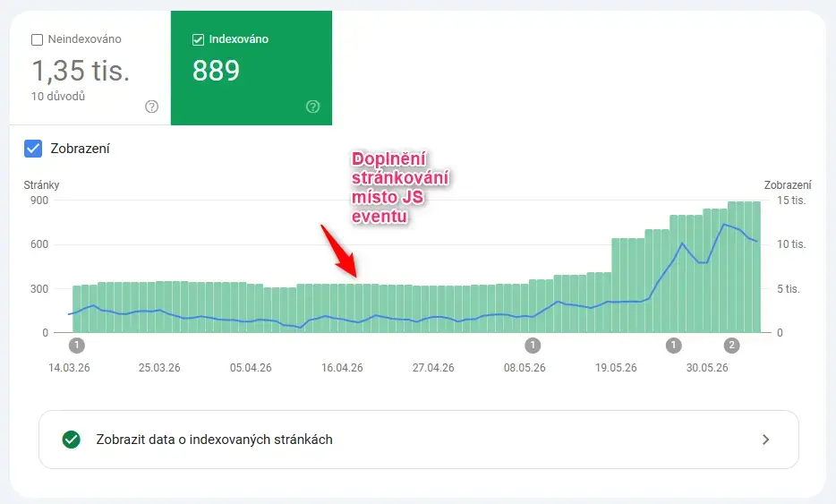The image size is (836, 504).
Task: Click green checkmark icon beside Zobrazit data
Action: [72, 440]
